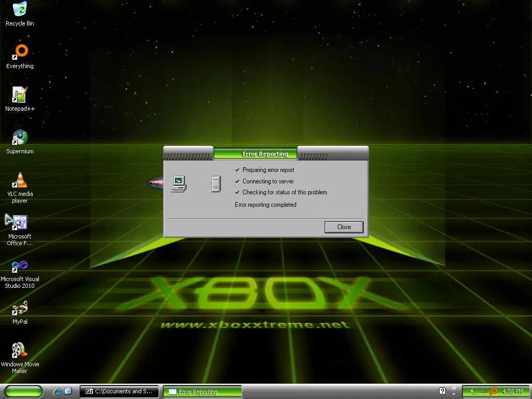Switch to the C:\Documents and S... taskbar window
Image resolution: width=532 pixels, height=399 pixels.
(x=119, y=392)
